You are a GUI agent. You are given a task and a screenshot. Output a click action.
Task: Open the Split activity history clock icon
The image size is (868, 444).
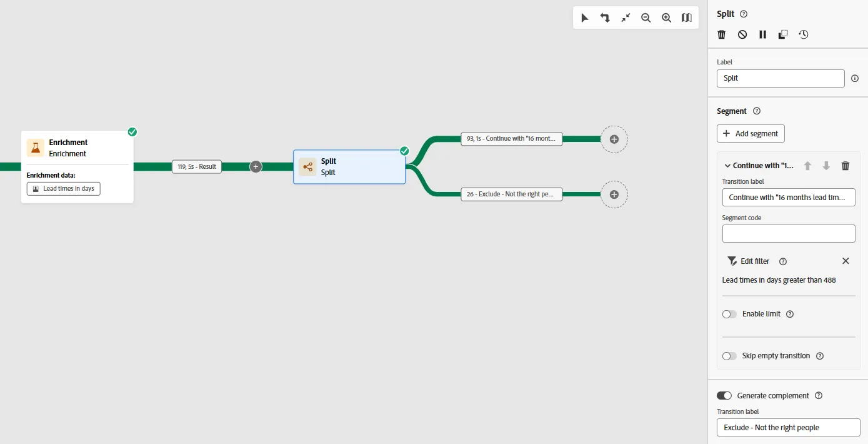pos(804,34)
